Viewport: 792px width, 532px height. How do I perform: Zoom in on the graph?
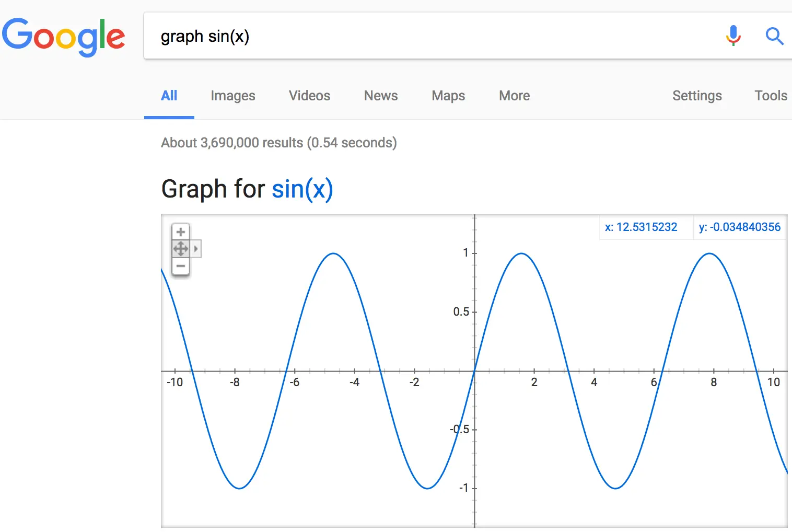[x=181, y=232]
